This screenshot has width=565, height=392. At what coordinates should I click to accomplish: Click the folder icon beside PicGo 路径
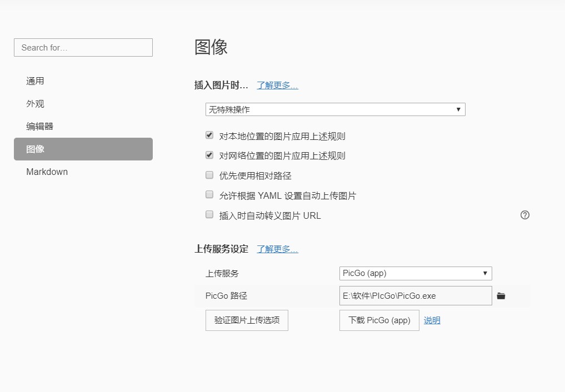pos(501,296)
